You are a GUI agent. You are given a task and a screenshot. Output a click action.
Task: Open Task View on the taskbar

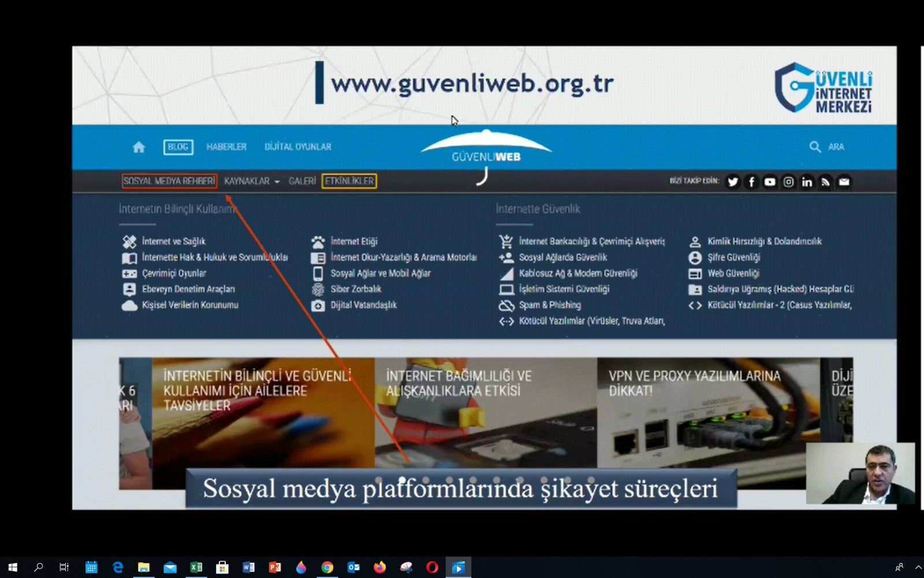(x=64, y=568)
